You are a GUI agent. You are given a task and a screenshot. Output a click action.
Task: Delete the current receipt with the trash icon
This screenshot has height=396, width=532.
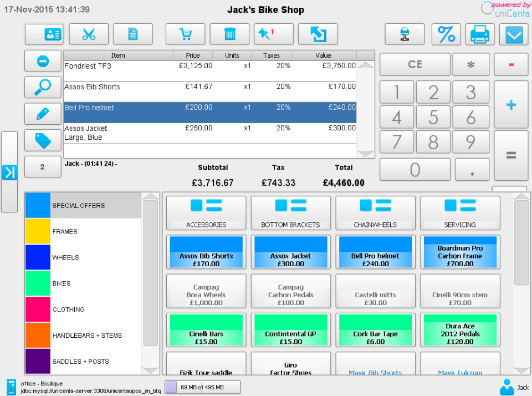[229, 34]
